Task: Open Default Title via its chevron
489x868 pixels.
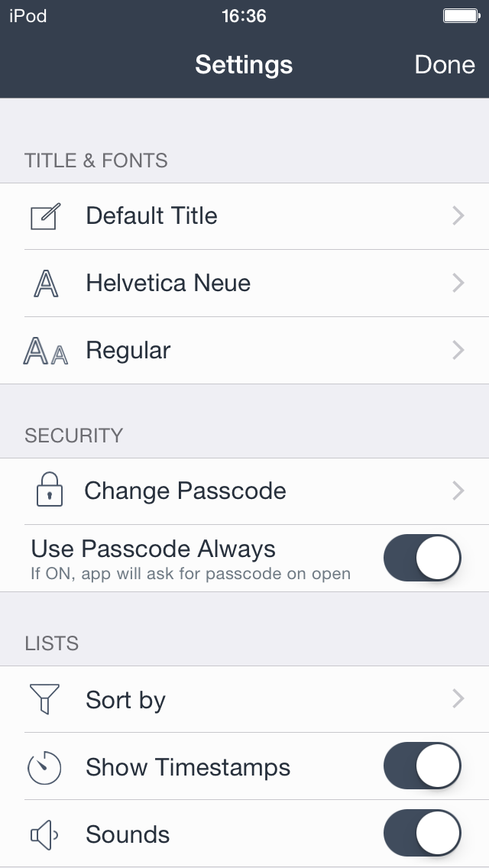Action: click(458, 216)
